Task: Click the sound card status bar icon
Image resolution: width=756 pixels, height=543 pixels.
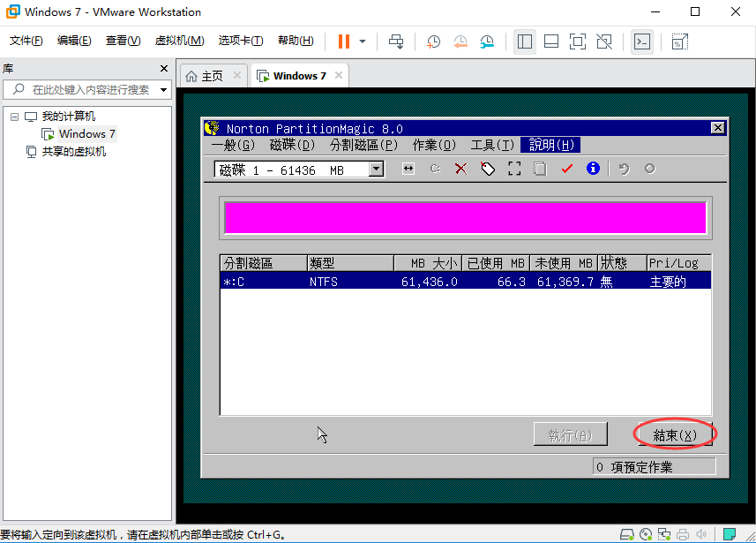Action: click(x=701, y=534)
